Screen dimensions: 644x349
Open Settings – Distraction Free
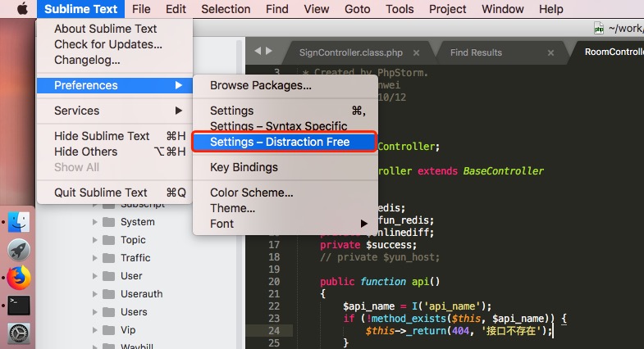(x=284, y=142)
